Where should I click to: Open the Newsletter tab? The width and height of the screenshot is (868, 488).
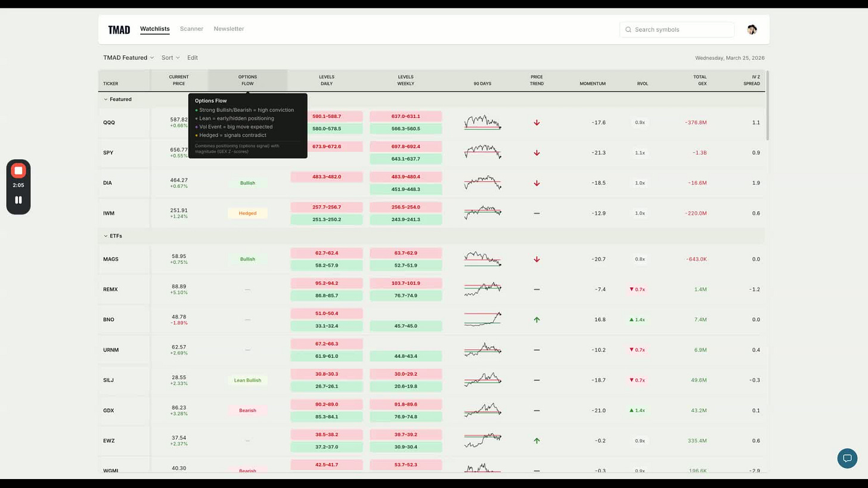(x=229, y=29)
